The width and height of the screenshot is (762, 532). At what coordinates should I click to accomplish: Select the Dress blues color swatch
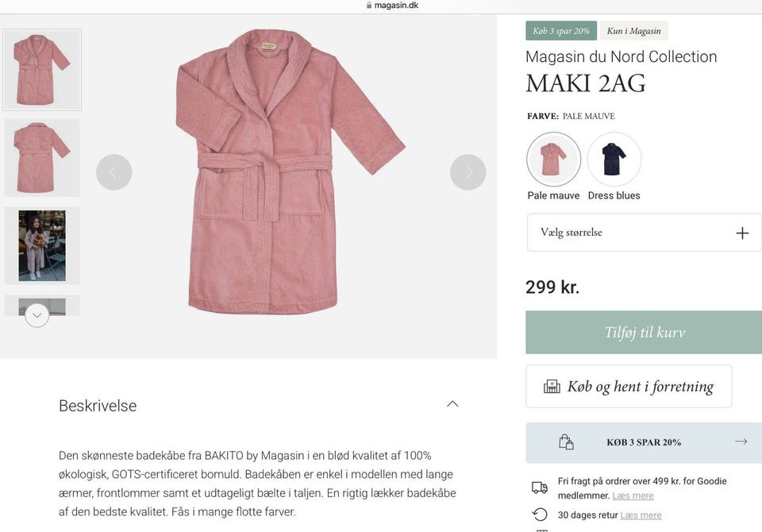point(614,160)
